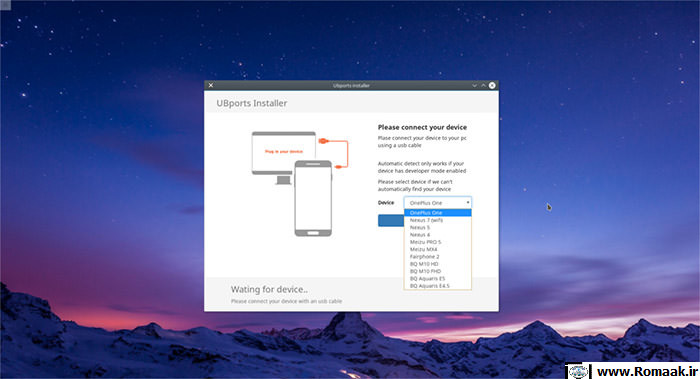The image size is (700, 379).
Task: Select highlighted OnePlus One option in list
Action: pos(438,213)
